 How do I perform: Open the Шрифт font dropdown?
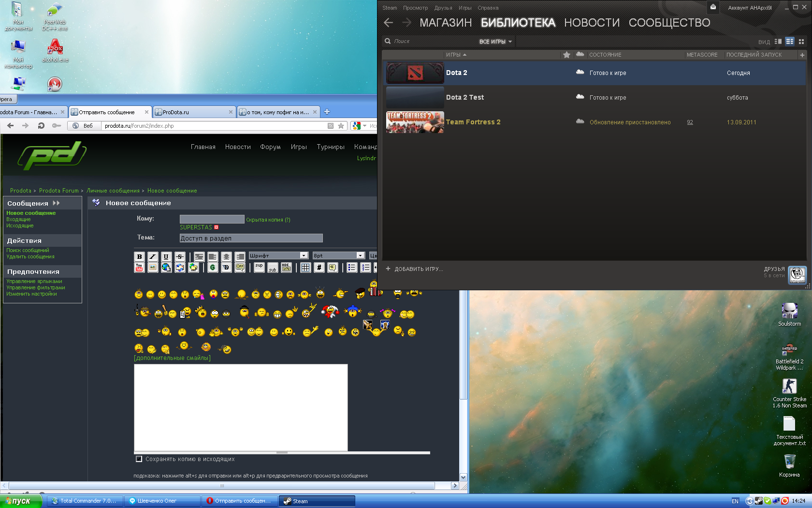[278, 255]
